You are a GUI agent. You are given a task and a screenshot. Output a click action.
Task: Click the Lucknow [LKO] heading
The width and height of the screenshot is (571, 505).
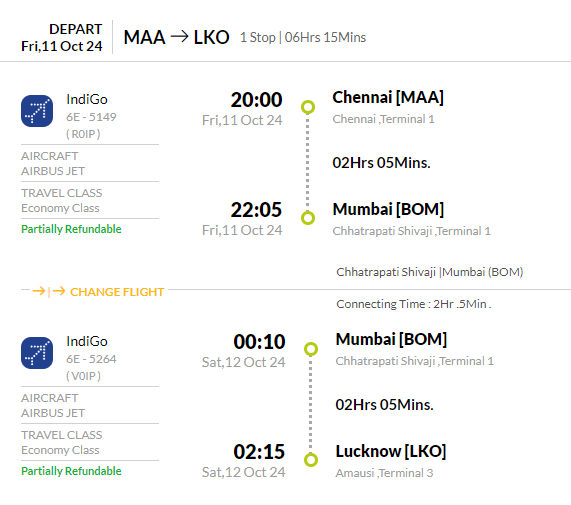pyautogui.click(x=391, y=451)
